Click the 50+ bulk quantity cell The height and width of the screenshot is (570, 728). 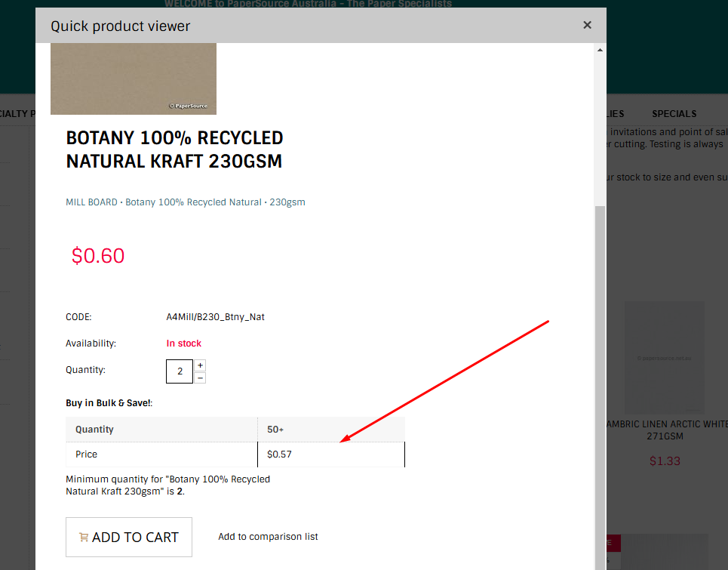point(331,430)
